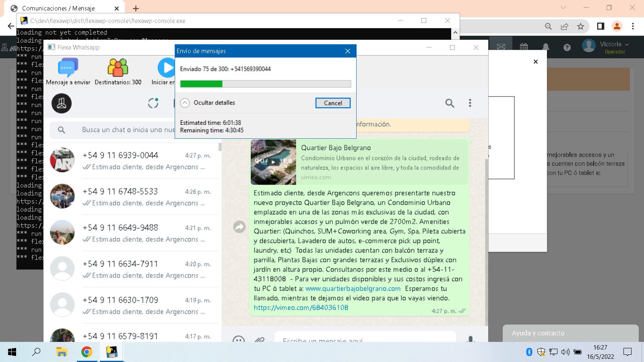Open the Chrome three-dot menu

[x=633, y=26]
